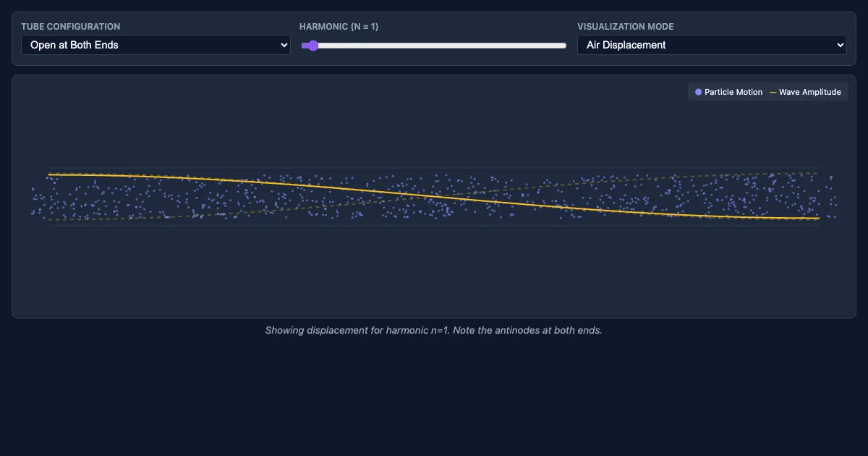
Task: Click the middle of the Harmonic slider track
Action: (x=434, y=46)
